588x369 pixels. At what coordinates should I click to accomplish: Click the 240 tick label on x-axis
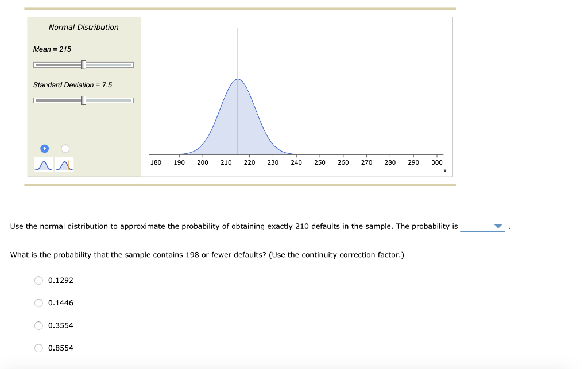296,162
